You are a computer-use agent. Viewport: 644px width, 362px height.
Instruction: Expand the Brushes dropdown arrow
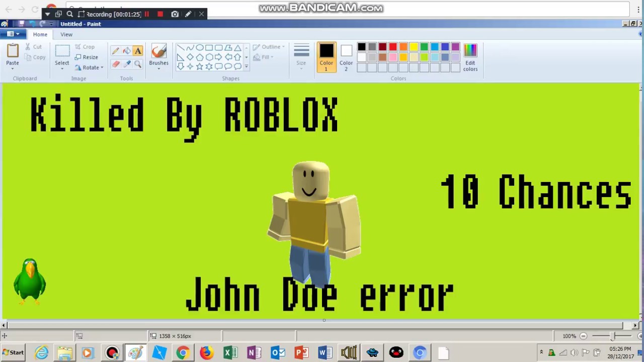coord(158,69)
